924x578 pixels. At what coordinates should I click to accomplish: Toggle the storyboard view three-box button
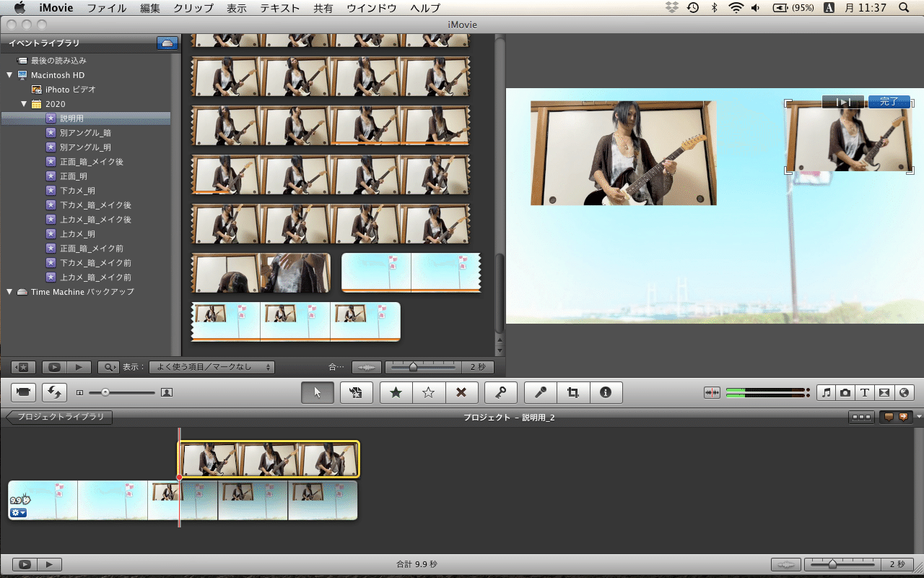860,417
